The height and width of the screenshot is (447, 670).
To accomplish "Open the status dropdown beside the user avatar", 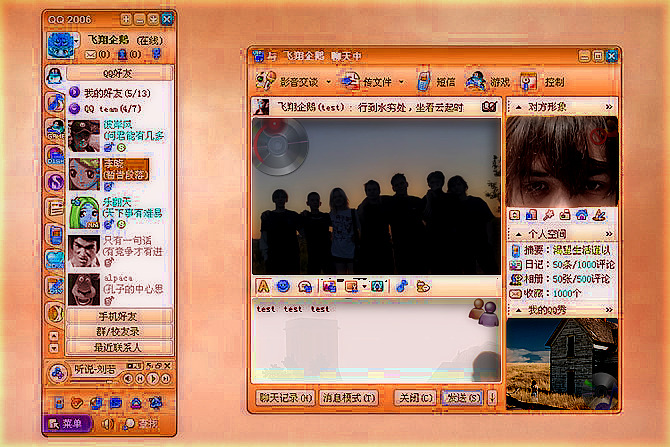I will [x=76, y=42].
